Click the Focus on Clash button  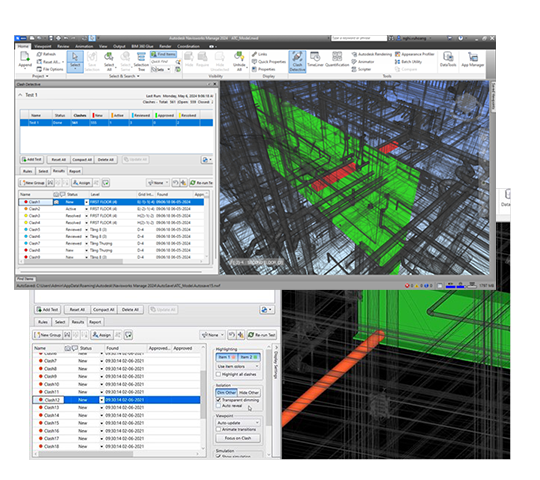tap(238, 438)
